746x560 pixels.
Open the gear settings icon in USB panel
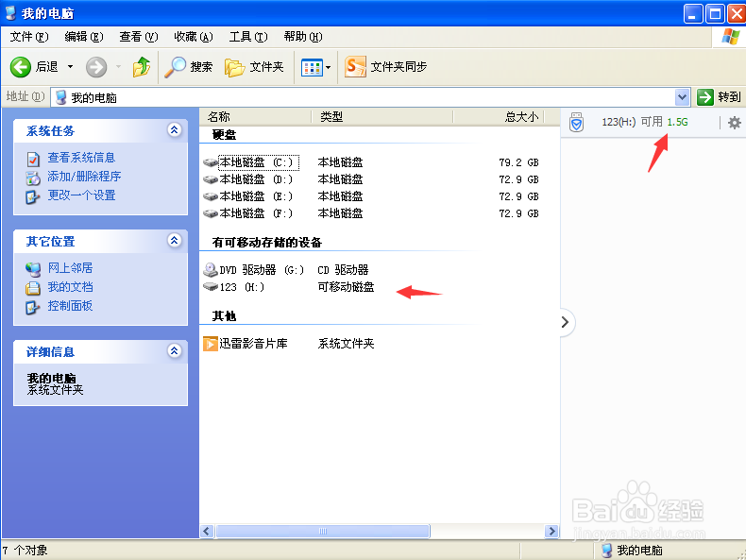734,123
